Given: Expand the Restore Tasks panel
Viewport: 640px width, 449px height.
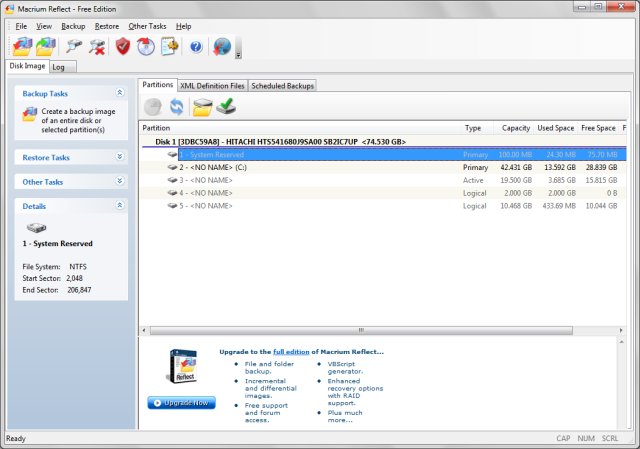Looking at the screenshot, I should pyautogui.click(x=120, y=157).
